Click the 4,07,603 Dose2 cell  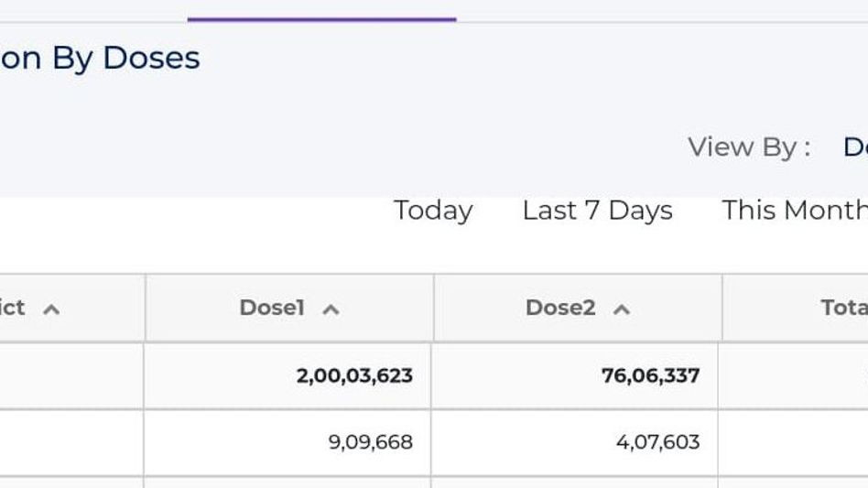pyautogui.click(x=657, y=442)
